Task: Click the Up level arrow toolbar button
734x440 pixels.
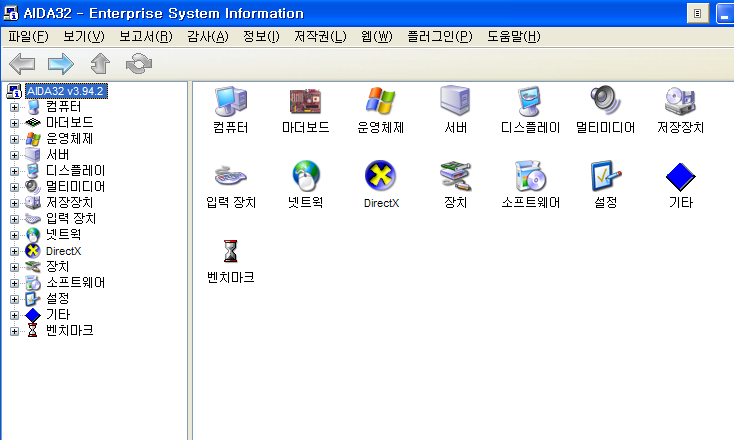Action: 100,64
